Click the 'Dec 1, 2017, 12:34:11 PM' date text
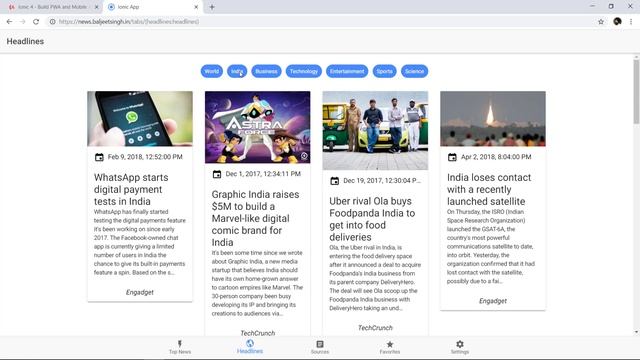 click(x=263, y=174)
